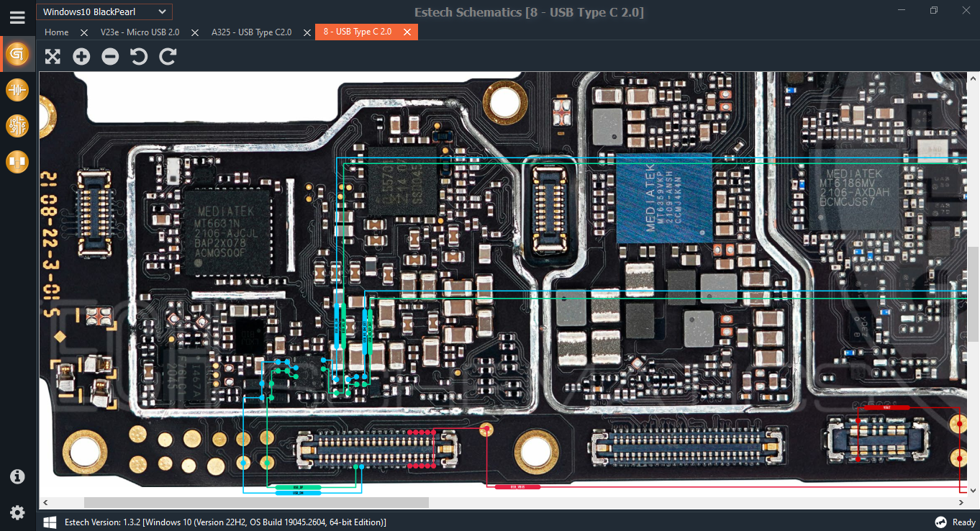The height and width of the screenshot is (531, 980).
Task: Select the red VBAT net label
Action: (x=886, y=407)
